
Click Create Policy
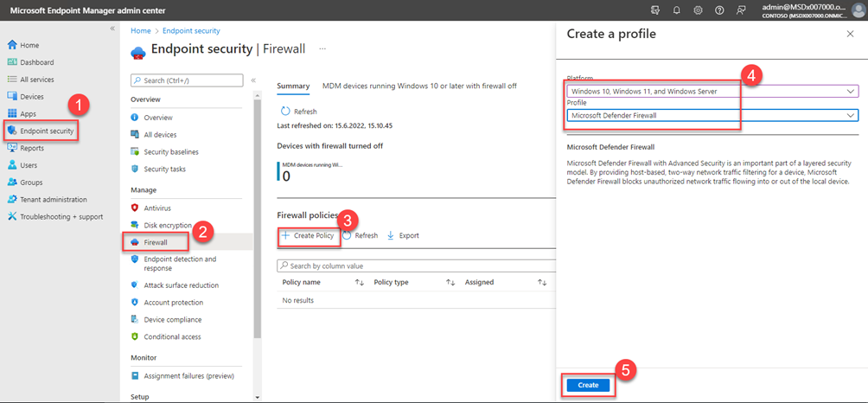pyautogui.click(x=308, y=235)
